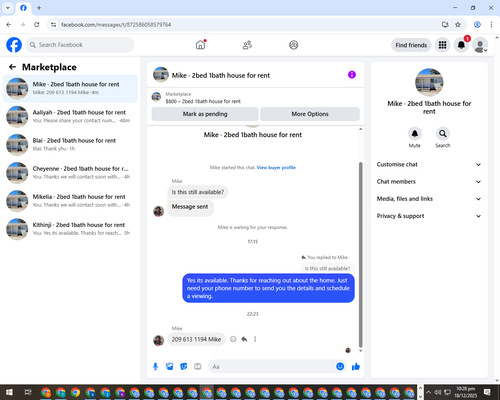Open Kithinji conversation in chat list
This screenshot has height=400, width=500.
(x=70, y=229)
